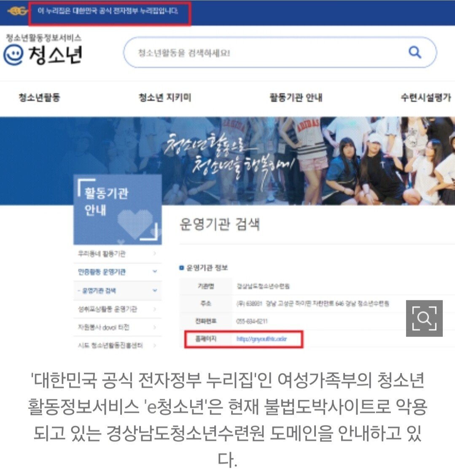Click the magnifying glass search icon
The image size is (455, 476).
click(x=415, y=53)
